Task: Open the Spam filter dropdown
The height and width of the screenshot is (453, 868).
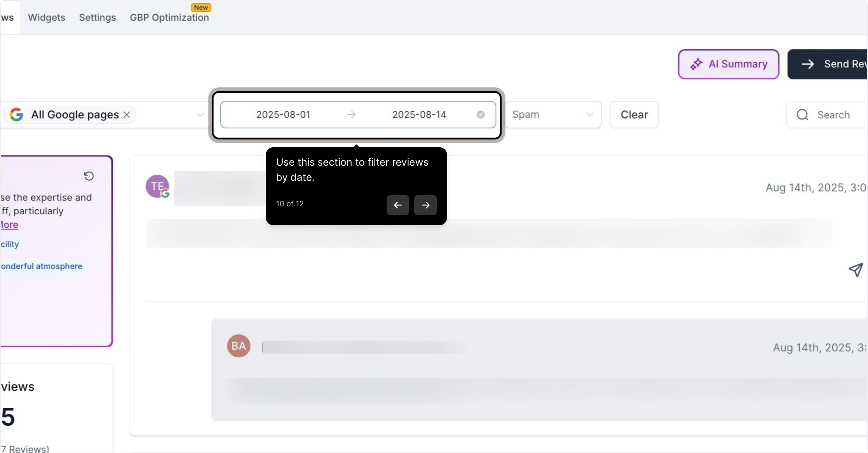Action: 553,115
